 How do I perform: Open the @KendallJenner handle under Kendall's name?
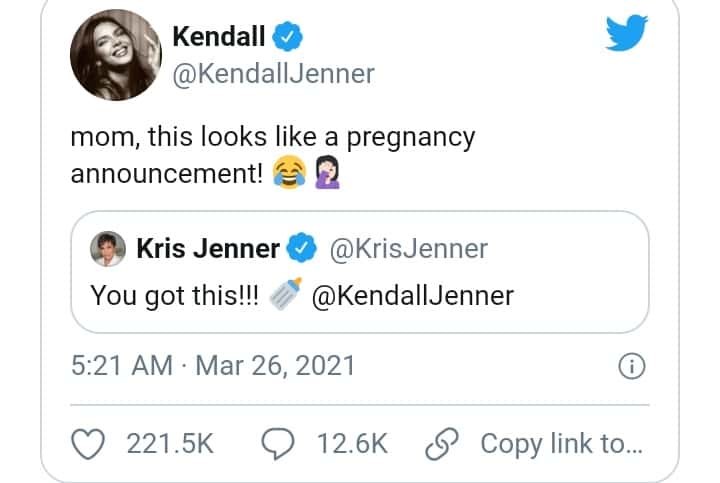274,73
